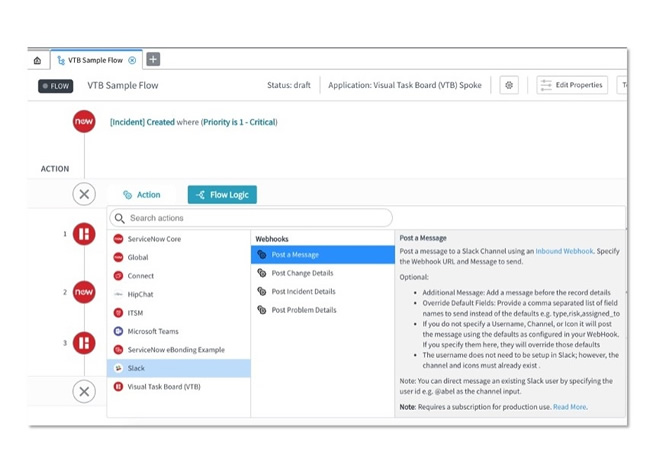The height and width of the screenshot is (470, 650).
Task: Choose ServiceNow Core category
Action: (179, 239)
